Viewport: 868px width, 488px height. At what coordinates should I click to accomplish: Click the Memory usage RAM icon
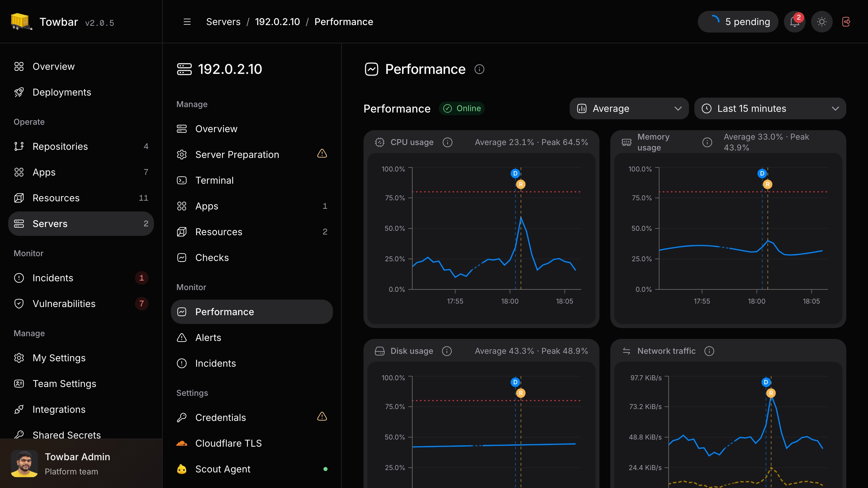coord(627,142)
